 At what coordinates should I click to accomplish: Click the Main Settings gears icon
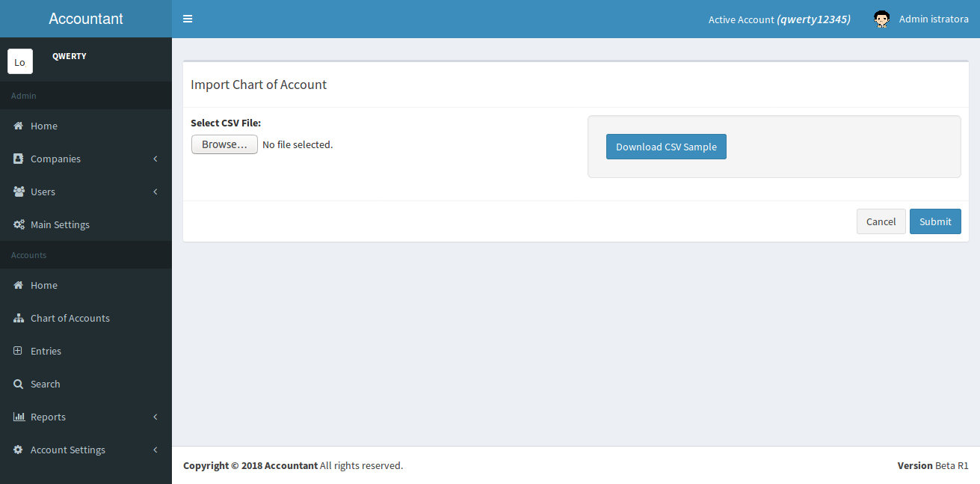click(x=19, y=224)
